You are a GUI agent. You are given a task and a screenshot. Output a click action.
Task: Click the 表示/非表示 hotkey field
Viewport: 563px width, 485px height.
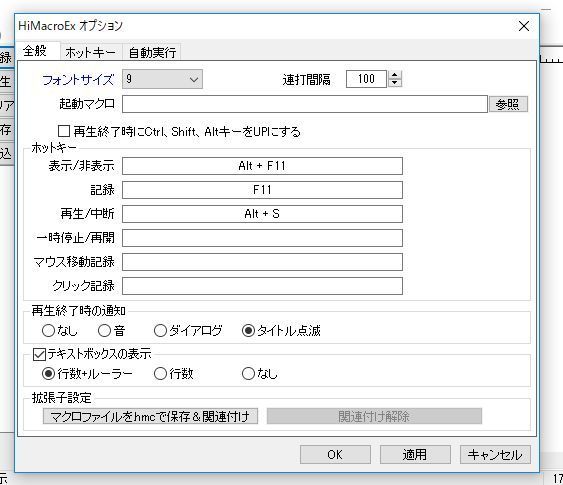[262, 166]
